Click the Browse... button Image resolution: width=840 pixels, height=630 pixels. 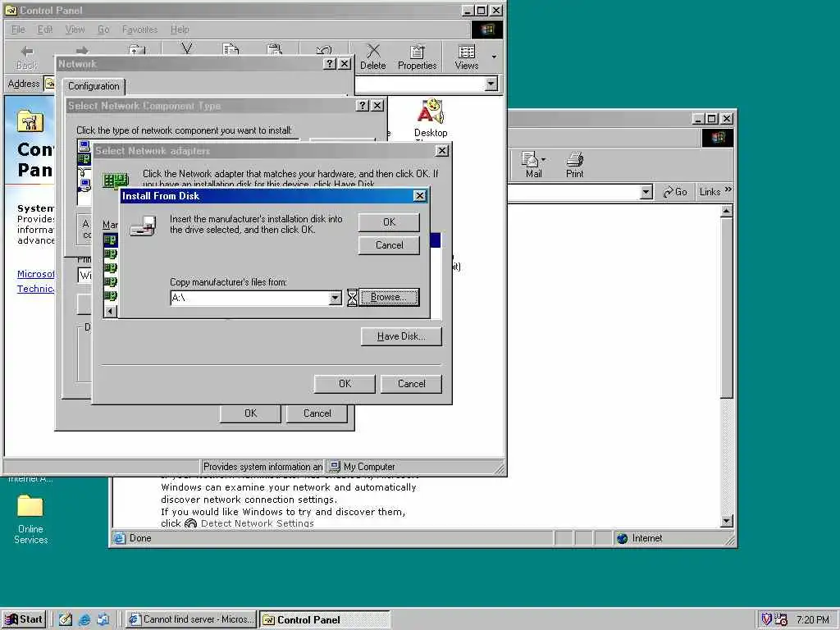389,297
